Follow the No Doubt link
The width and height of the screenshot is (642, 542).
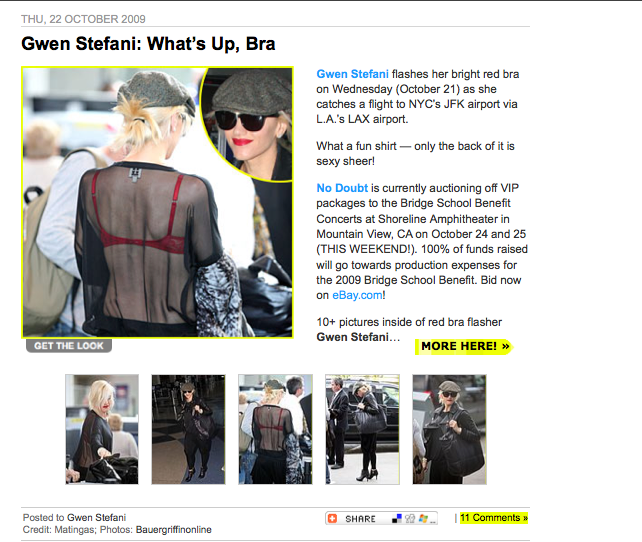[342, 188]
